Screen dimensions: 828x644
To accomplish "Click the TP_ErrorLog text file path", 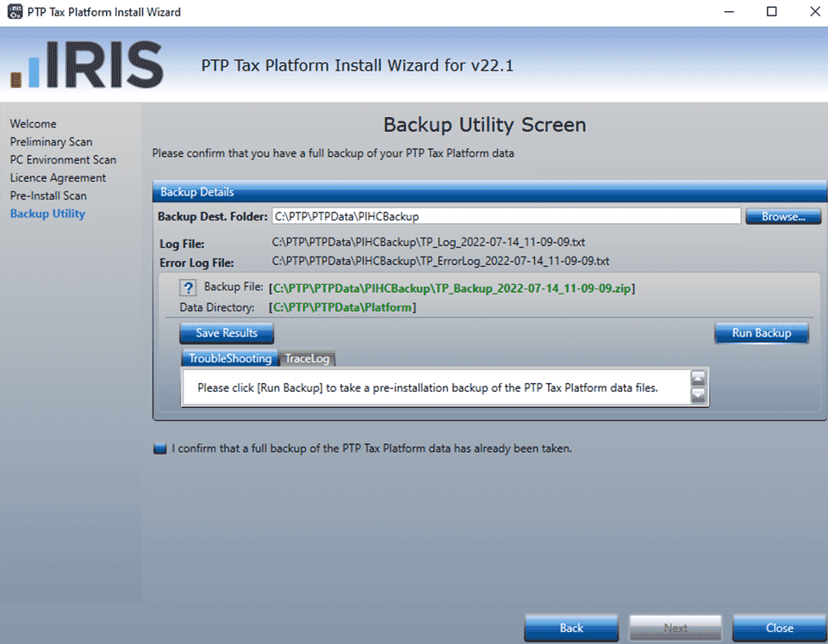I will click(x=440, y=261).
